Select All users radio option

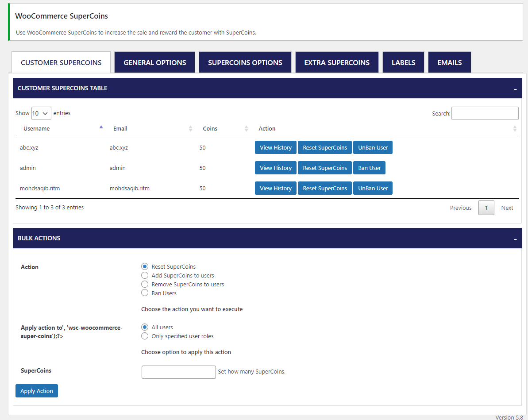[x=145, y=327]
